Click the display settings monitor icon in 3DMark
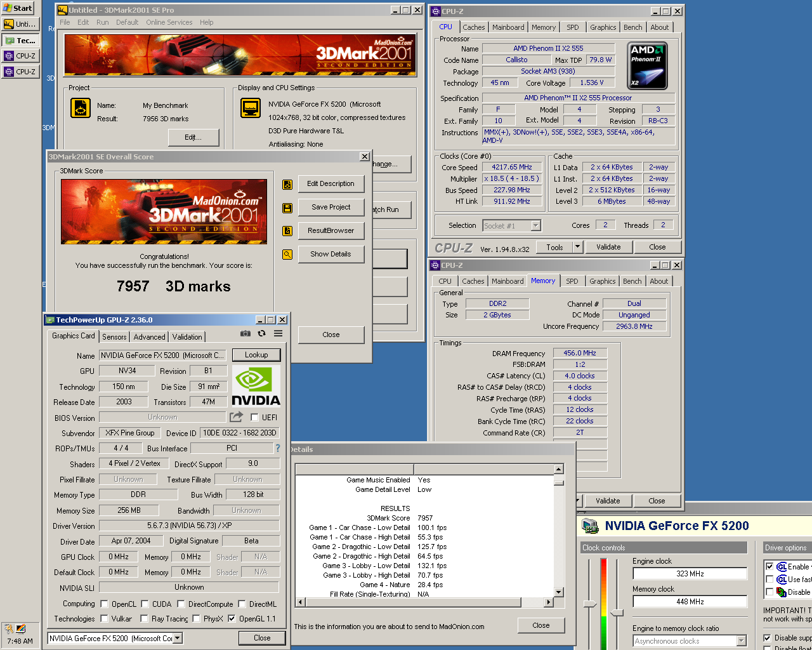The image size is (812, 650). tap(251, 109)
